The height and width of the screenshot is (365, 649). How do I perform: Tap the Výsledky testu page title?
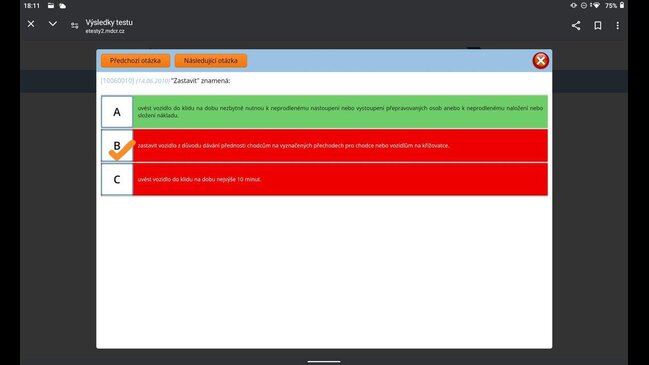pyautogui.click(x=109, y=22)
